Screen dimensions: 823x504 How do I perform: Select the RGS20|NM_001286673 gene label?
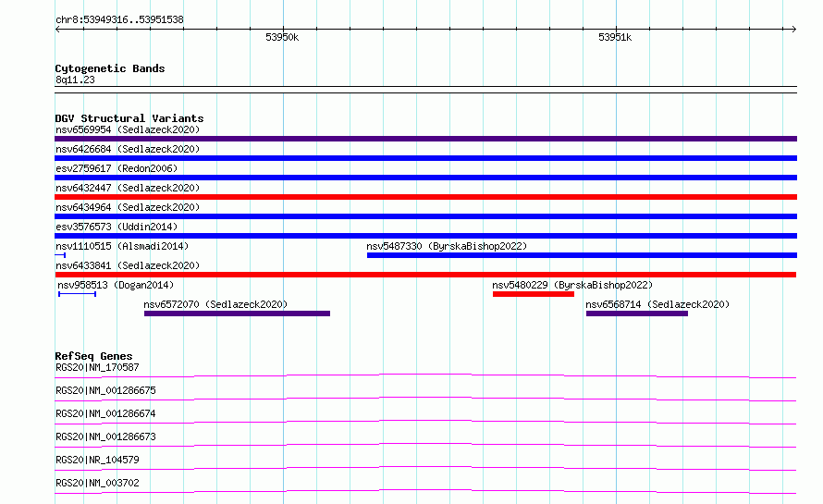point(105,436)
